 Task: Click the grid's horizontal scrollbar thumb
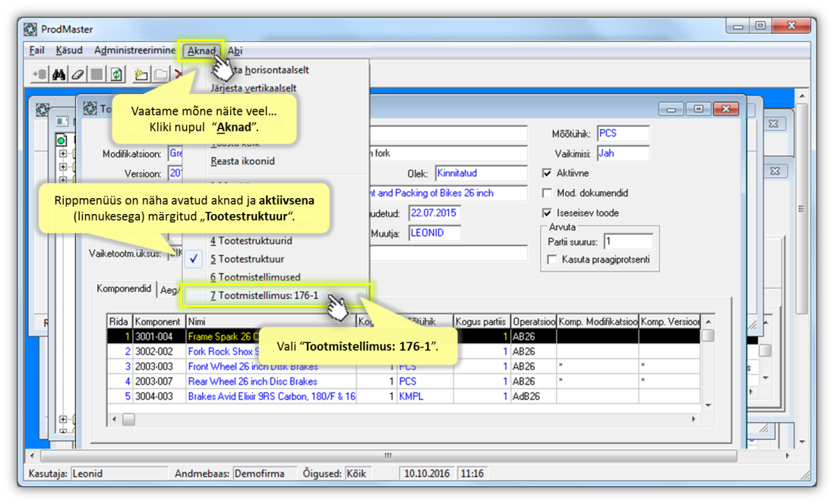tap(128, 420)
